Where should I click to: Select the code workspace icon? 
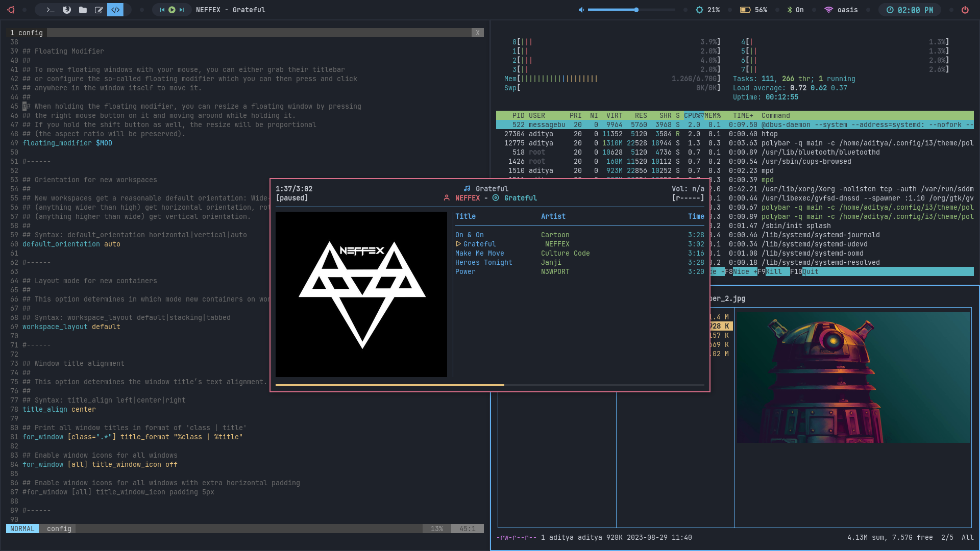pos(115,10)
